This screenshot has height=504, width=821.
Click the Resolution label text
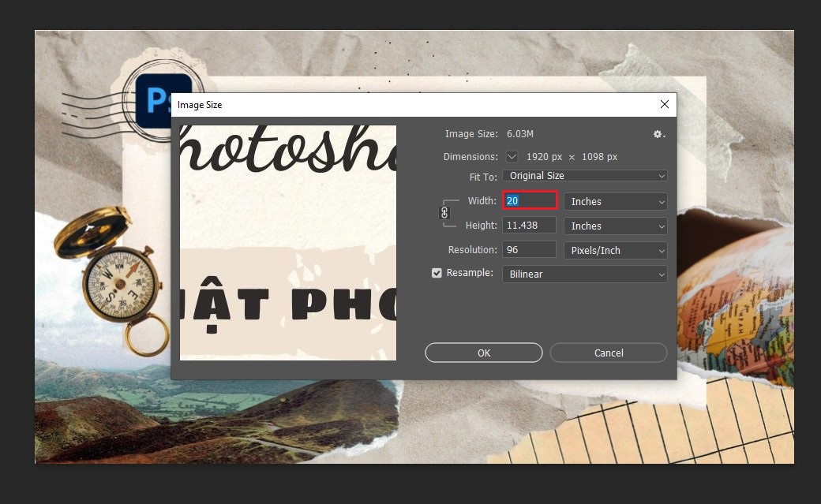click(x=472, y=250)
